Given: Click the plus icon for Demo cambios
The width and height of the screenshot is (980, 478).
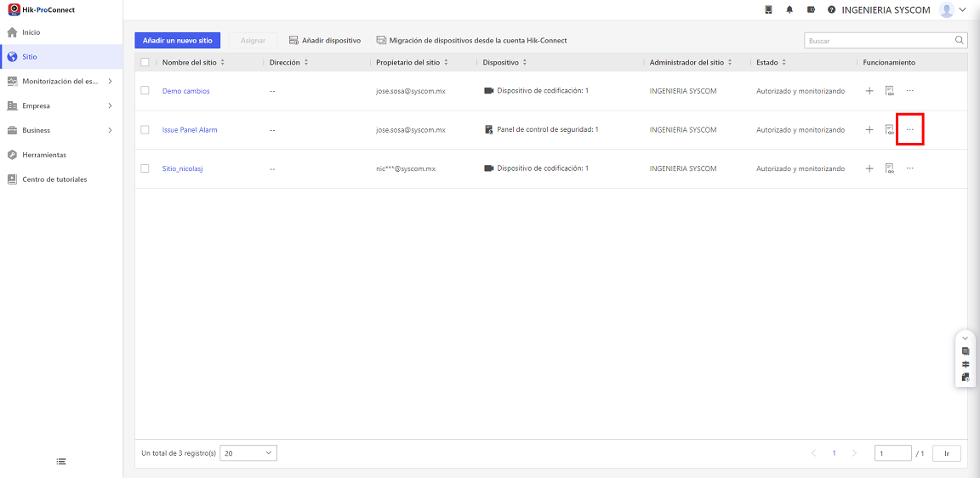Looking at the screenshot, I should [869, 91].
